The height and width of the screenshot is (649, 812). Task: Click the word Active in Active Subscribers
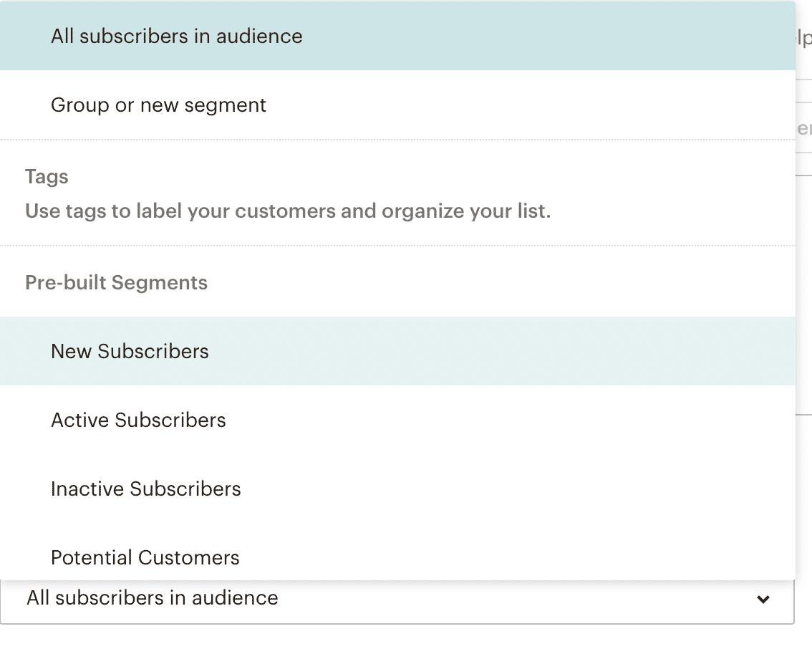(79, 420)
